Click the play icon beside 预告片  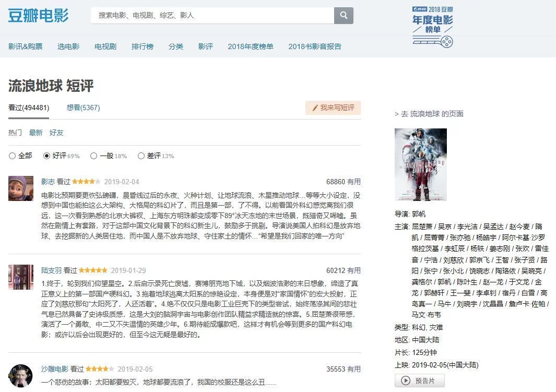(405, 381)
